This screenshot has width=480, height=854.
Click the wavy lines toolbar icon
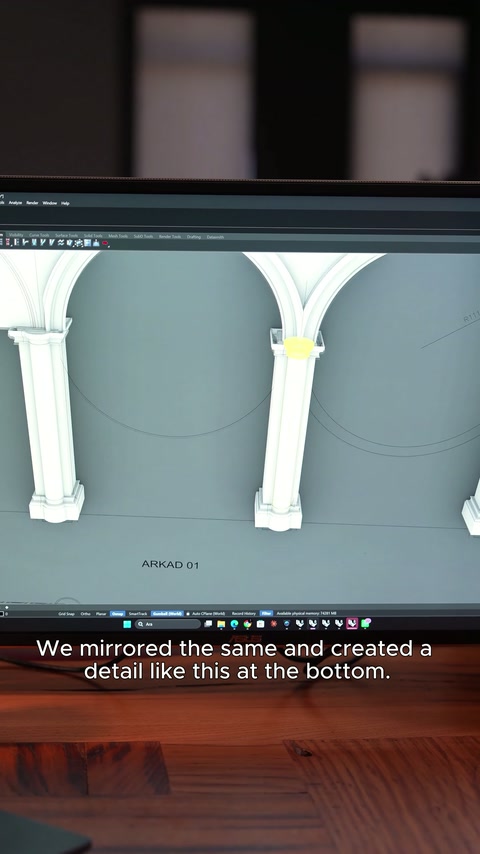pyautogui.click(x=61, y=242)
